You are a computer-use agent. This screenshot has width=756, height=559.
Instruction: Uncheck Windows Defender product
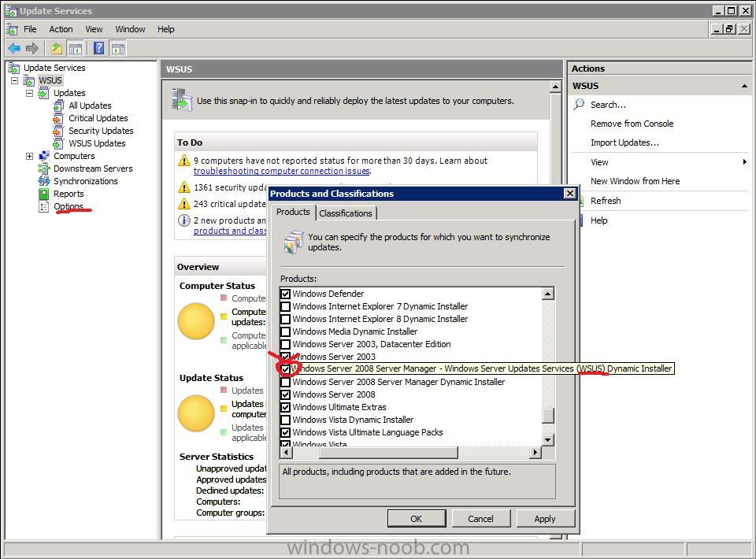(x=285, y=294)
